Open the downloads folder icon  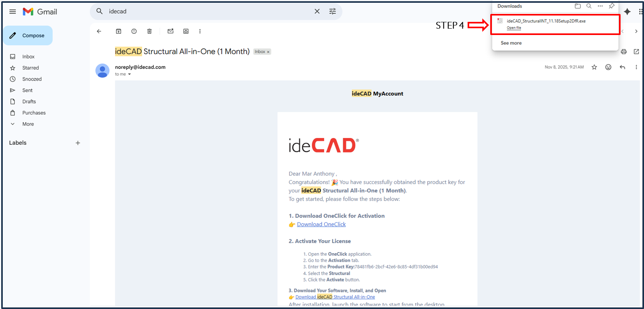tap(578, 6)
